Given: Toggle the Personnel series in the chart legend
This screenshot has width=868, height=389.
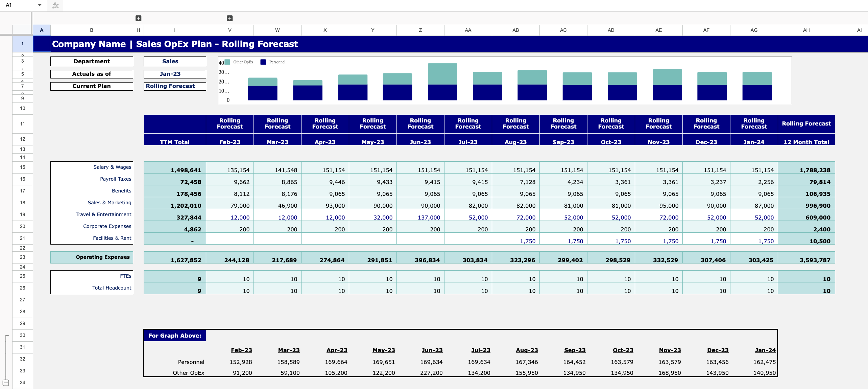Looking at the screenshot, I should coord(263,62).
